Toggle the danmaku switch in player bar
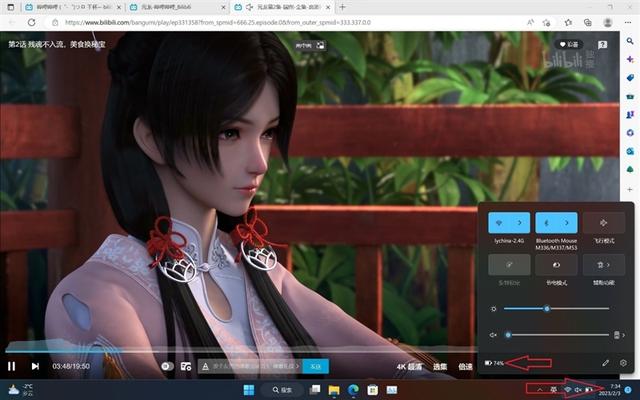640x400 pixels. click(x=167, y=366)
